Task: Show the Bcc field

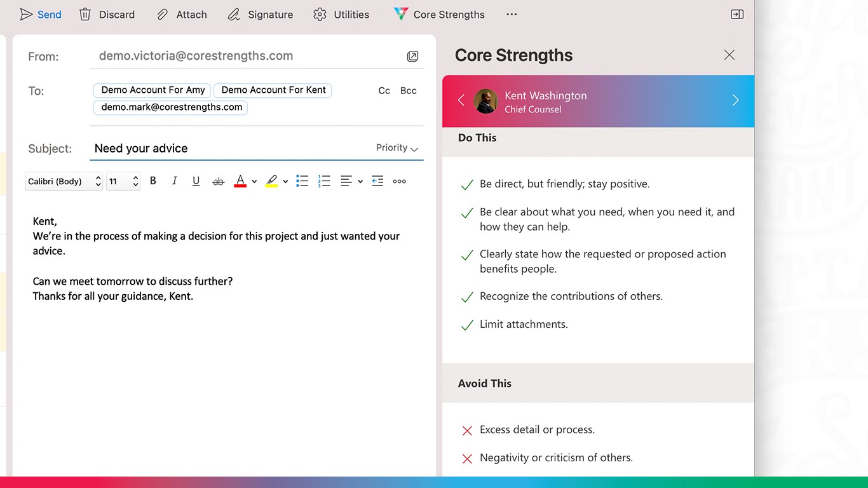Action: coord(409,91)
